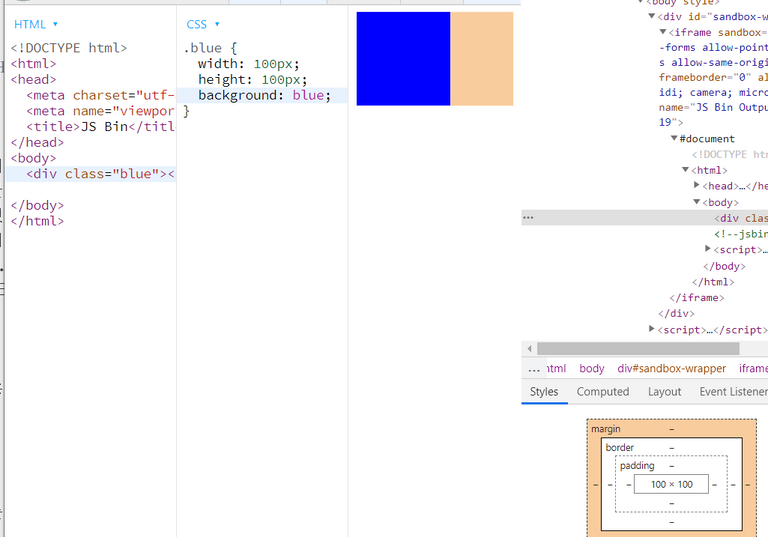Click the <meta charset line in HTML editor

(100, 95)
